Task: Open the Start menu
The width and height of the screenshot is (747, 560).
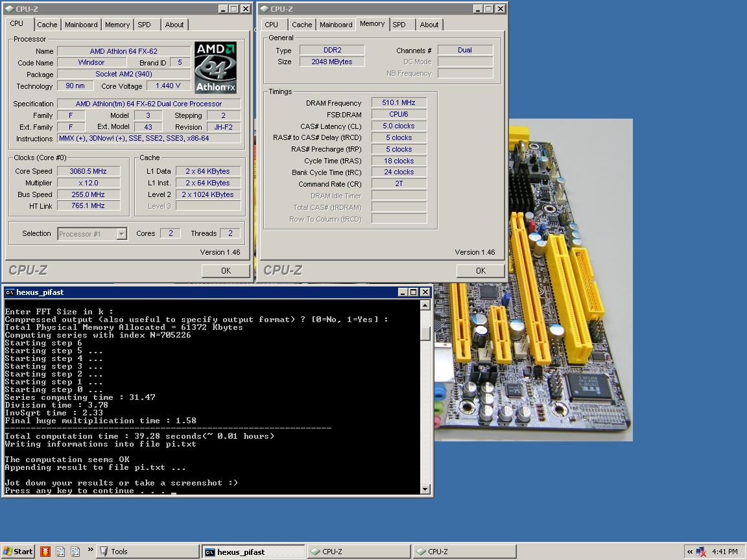Action: pos(18,552)
